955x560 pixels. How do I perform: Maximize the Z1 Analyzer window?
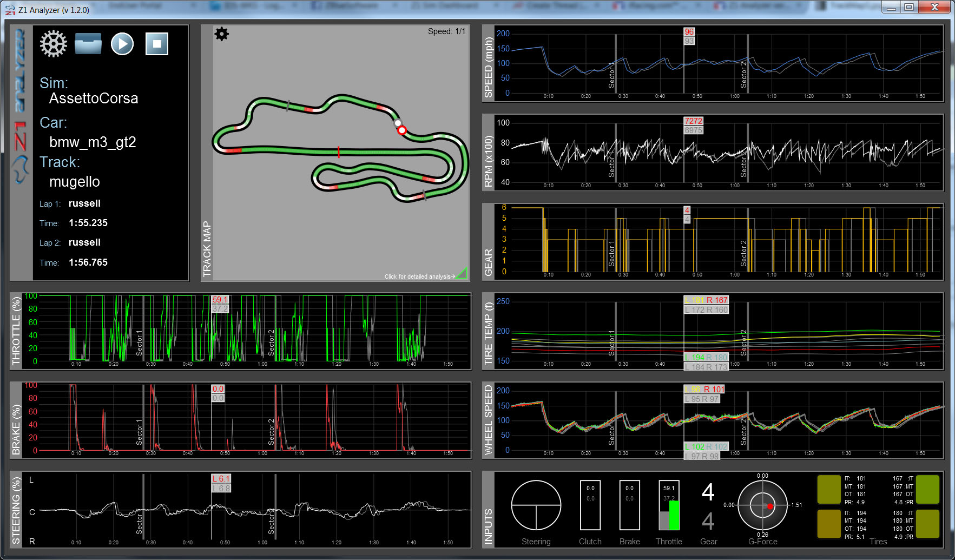point(910,8)
